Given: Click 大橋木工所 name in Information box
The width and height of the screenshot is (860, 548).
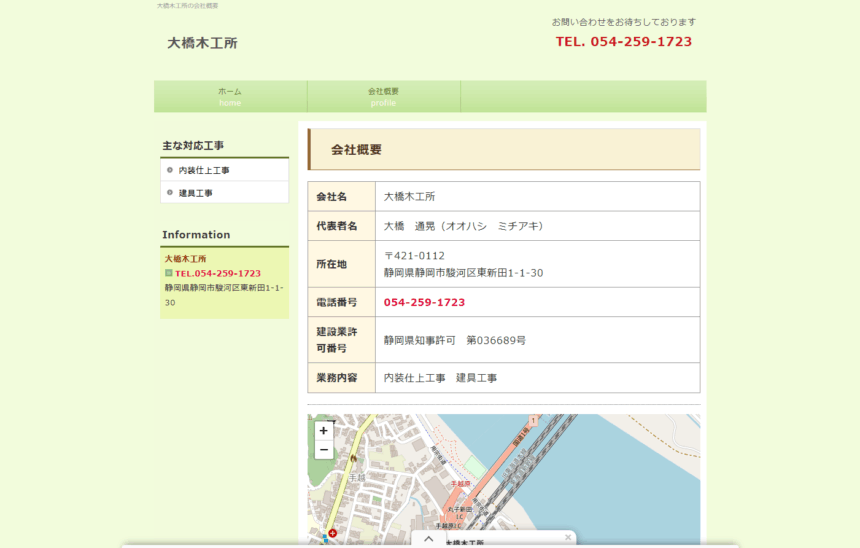Looking at the screenshot, I should pyautogui.click(x=185, y=259).
